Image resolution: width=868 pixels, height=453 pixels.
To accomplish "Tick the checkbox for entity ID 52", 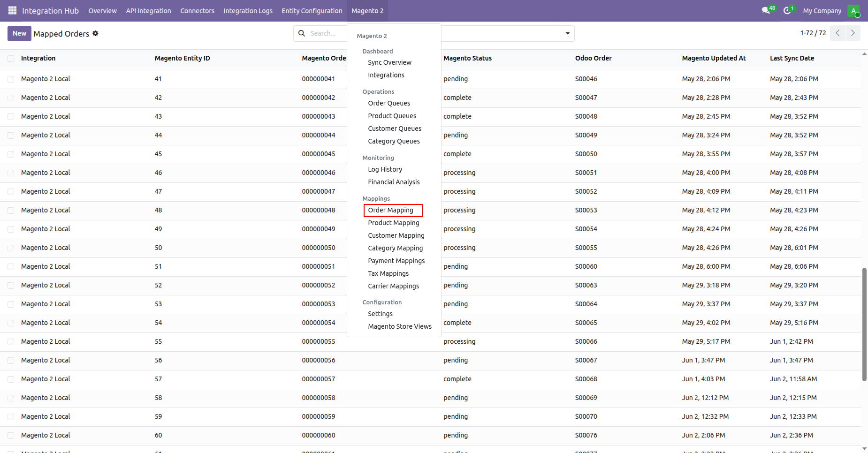I will point(11,286).
